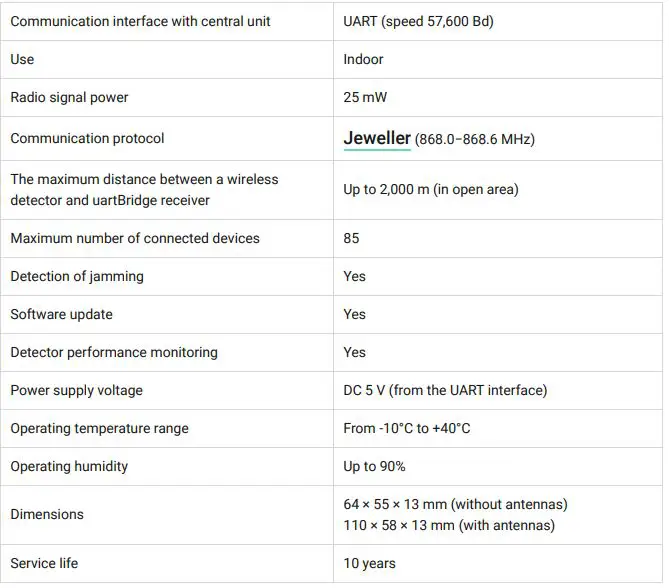Open the Jeweller protocol link
The image size is (669, 588).
(x=377, y=138)
